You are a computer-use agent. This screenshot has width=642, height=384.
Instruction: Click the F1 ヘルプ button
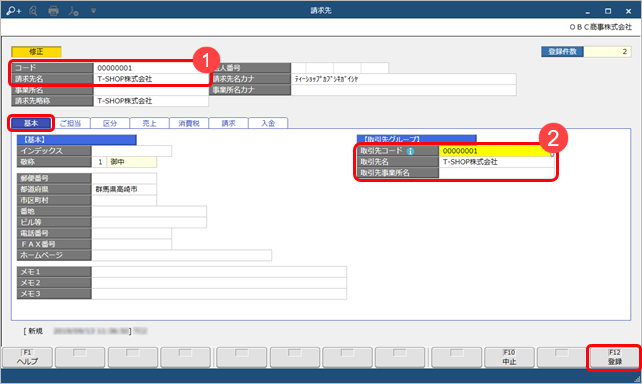tap(27, 357)
